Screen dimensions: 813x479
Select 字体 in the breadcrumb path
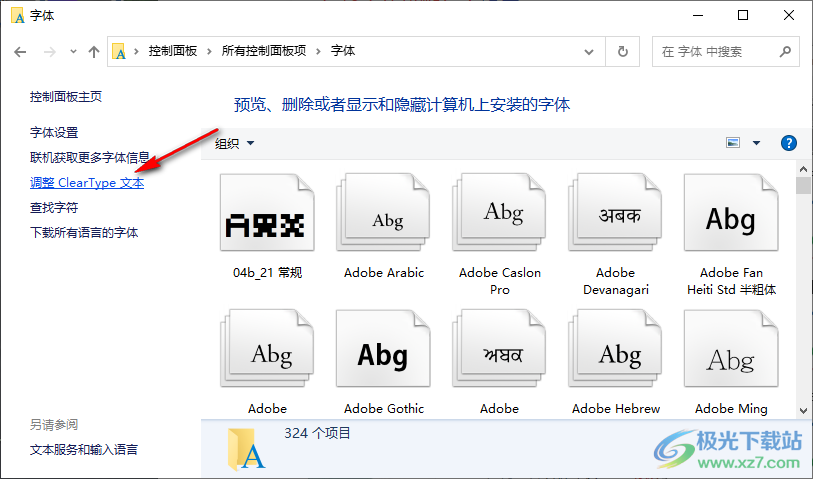[343, 51]
